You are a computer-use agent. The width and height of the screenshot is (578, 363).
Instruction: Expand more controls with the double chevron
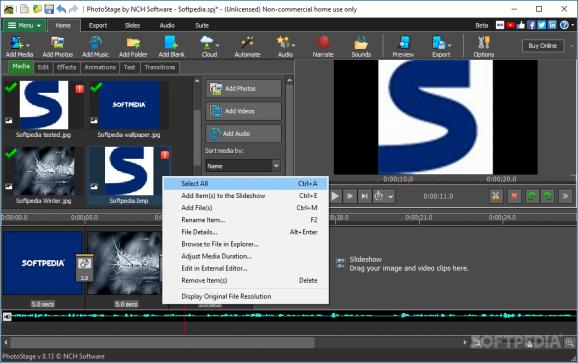(x=565, y=196)
